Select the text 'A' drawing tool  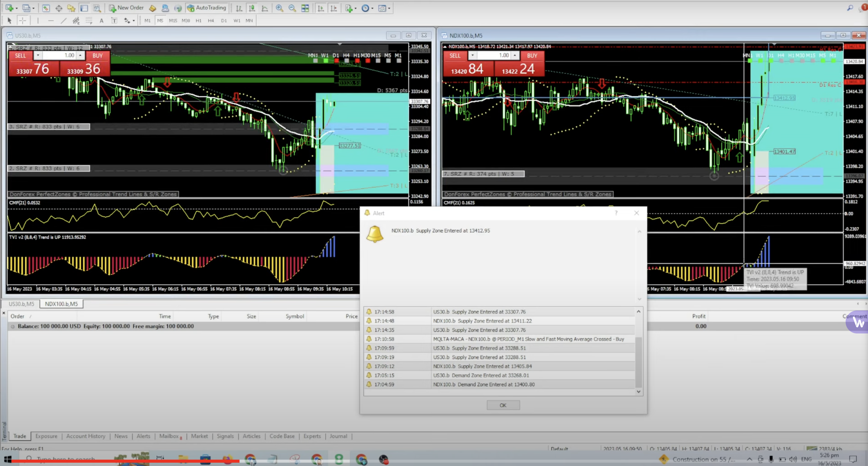click(101, 21)
